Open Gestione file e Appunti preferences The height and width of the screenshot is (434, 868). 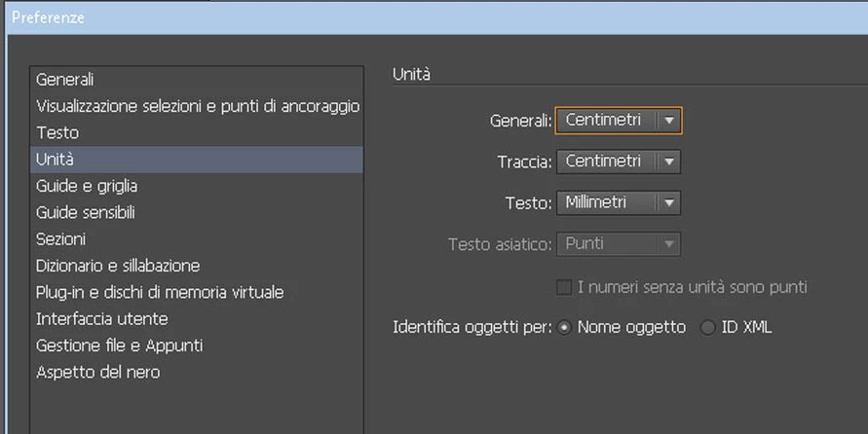(197, 345)
